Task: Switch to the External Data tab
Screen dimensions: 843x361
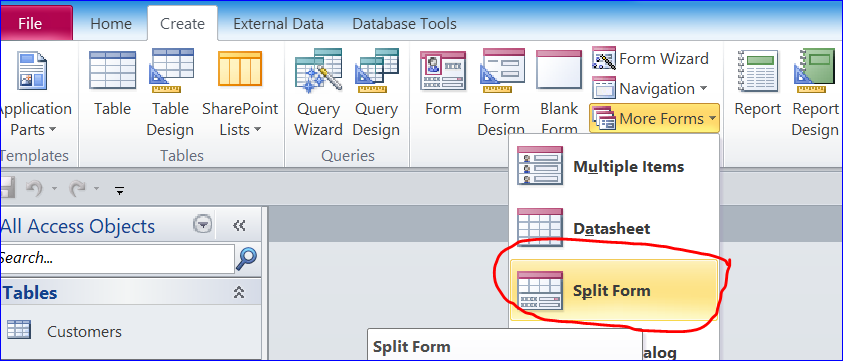Action: pos(278,24)
